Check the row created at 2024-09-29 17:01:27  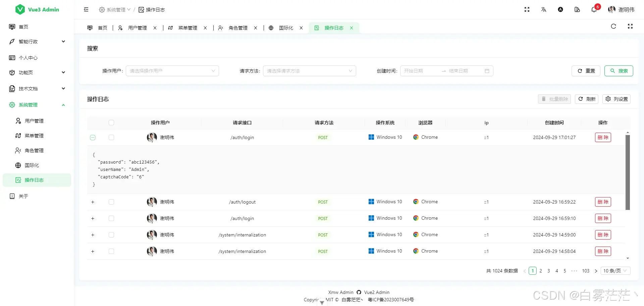click(111, 137)
